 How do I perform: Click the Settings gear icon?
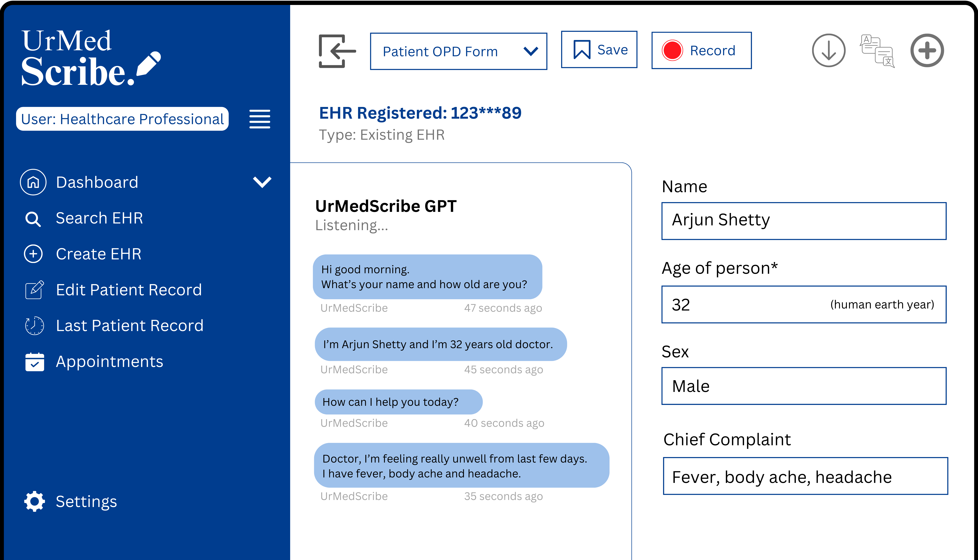click(35, 501)
